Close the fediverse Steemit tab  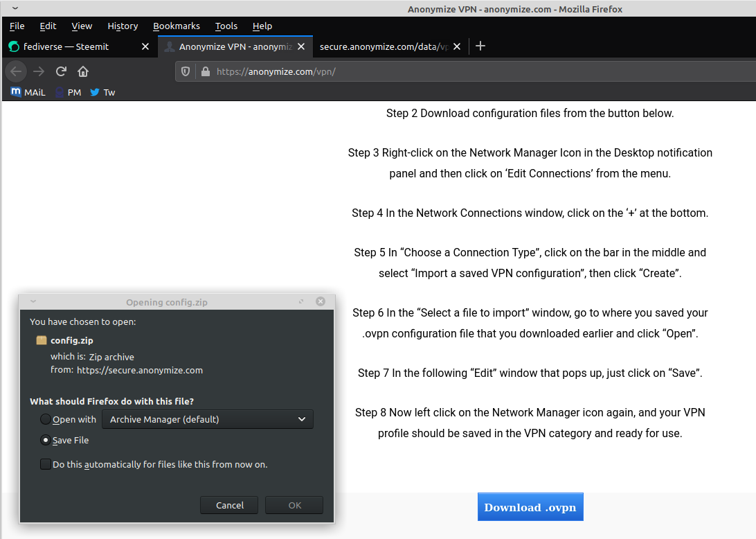(x=145, y=46)
